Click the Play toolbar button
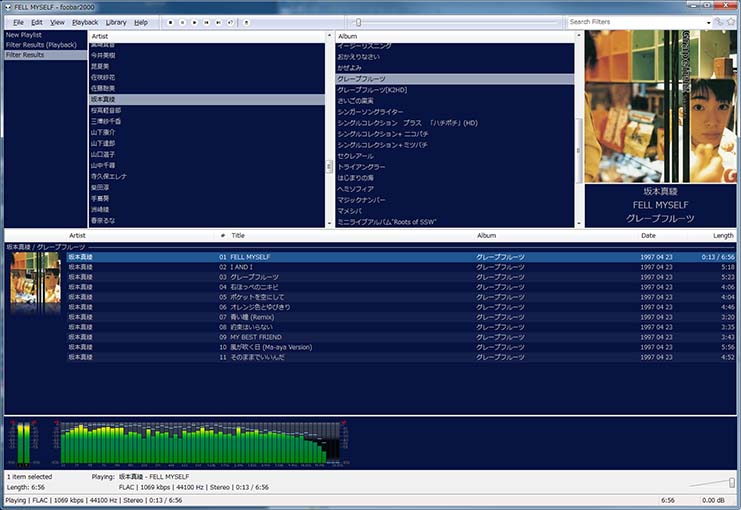Image resolution: width=741 pixels, height=510 pixels. click(194, 22)
